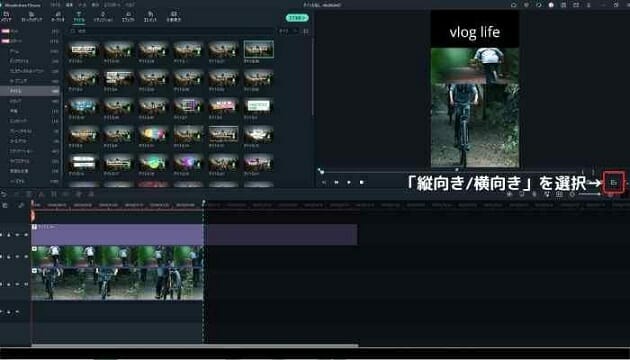The height and width of the screenshot is (360, 630).
Task: Select the upper video clip with green trees
Action: (x=117, y=256)
